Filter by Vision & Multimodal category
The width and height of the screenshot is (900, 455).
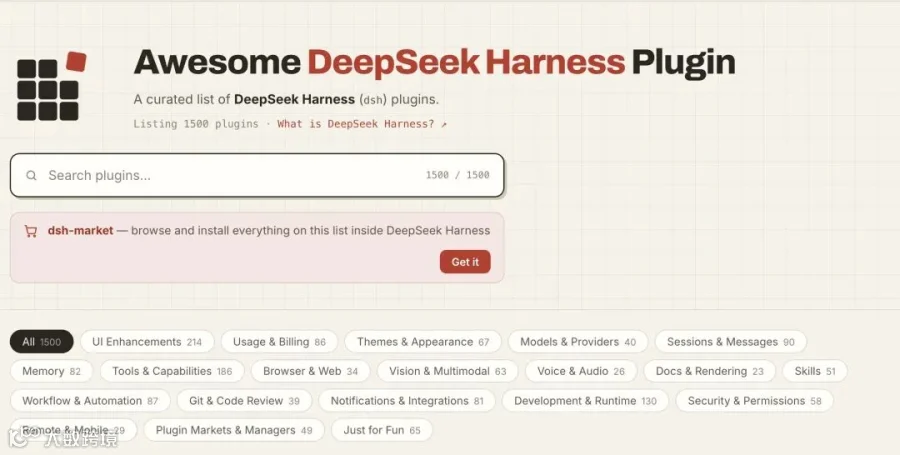click(x=448, y=371)
